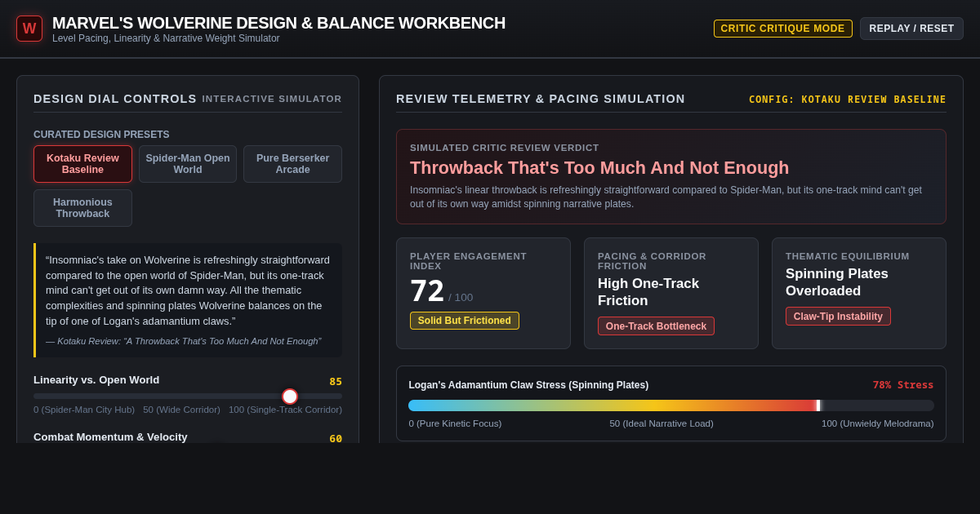
Task: Click the red W logo icon
Action: pos(29,29)
